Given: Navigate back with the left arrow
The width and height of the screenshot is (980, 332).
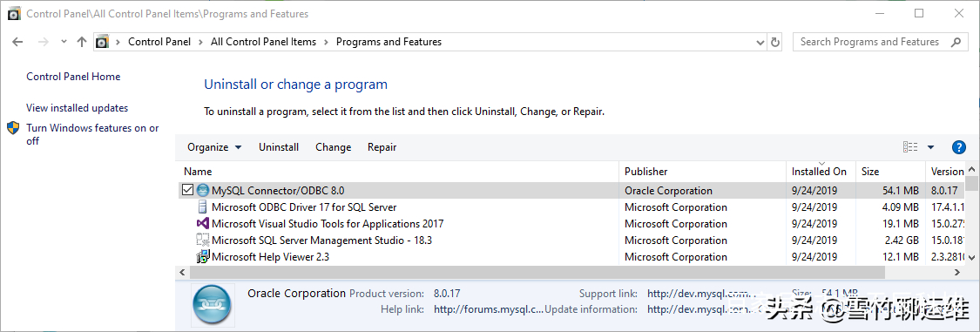Looking at the screenshot, I should pyautogui.click(x=17, y=42).
